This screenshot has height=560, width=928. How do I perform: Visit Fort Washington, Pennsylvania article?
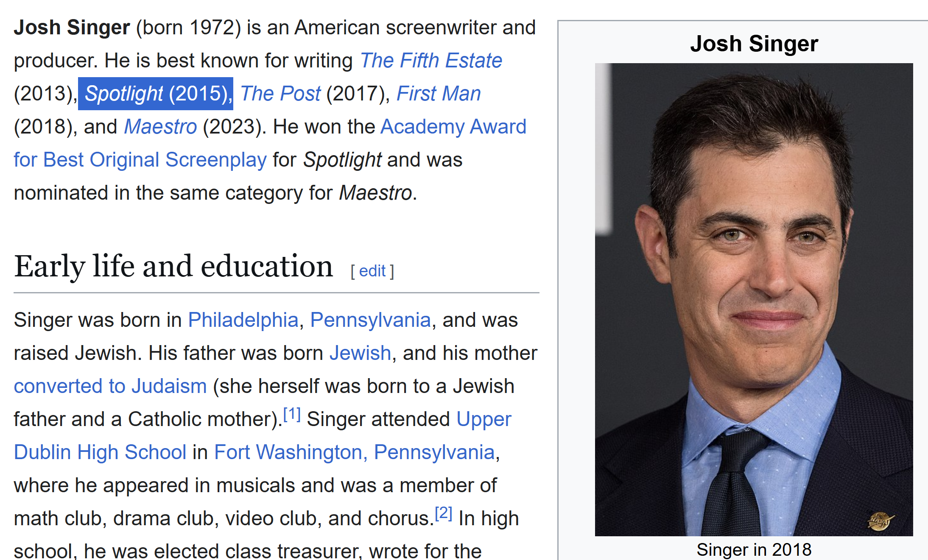(x=354, y=452)
